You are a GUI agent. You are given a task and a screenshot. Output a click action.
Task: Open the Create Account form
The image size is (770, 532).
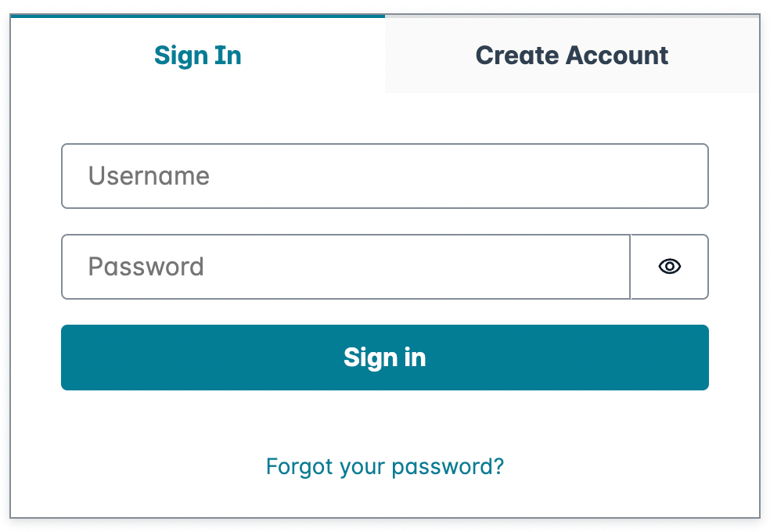click(571, 55)
